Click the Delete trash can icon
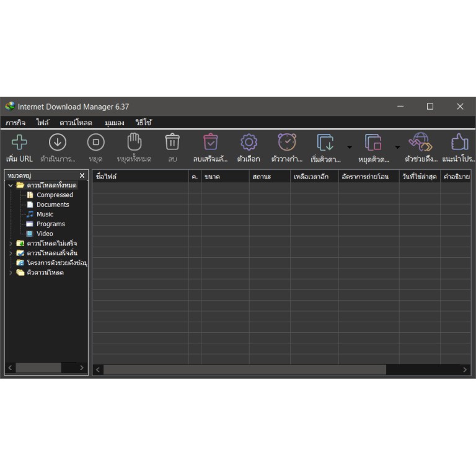This screenshot has height=476, width=476. 172,142
